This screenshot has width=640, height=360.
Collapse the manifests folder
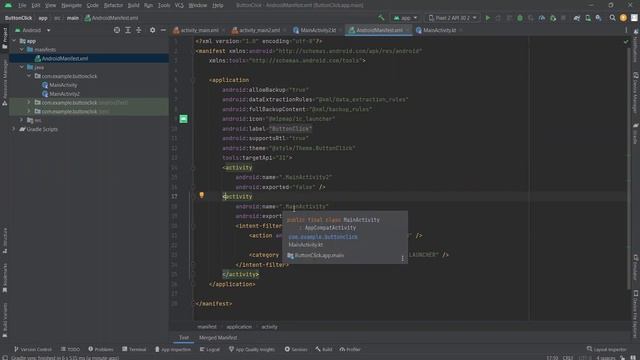[x=22, y=49]
